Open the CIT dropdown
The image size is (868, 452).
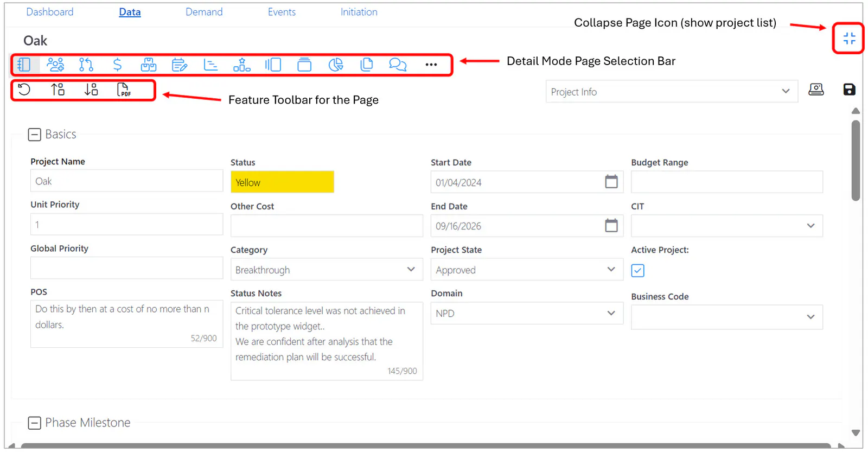coord(727,226)
